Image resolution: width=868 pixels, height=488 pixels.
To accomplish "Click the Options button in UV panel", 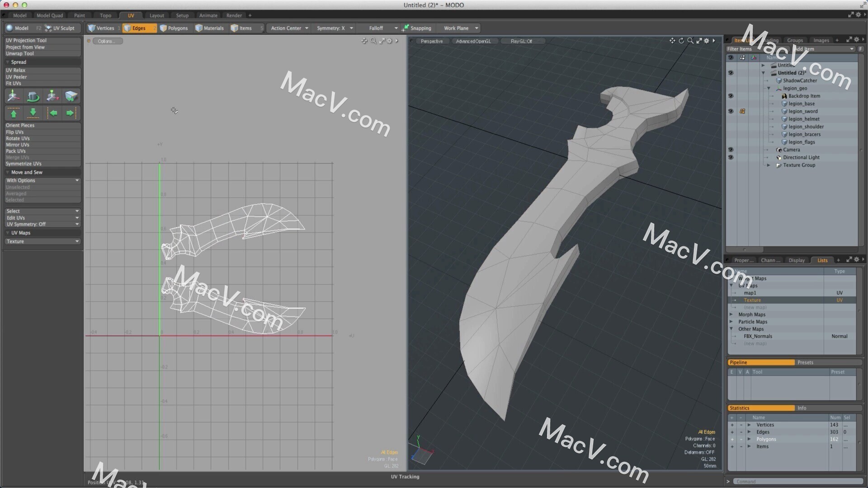I will pos(107,41).
